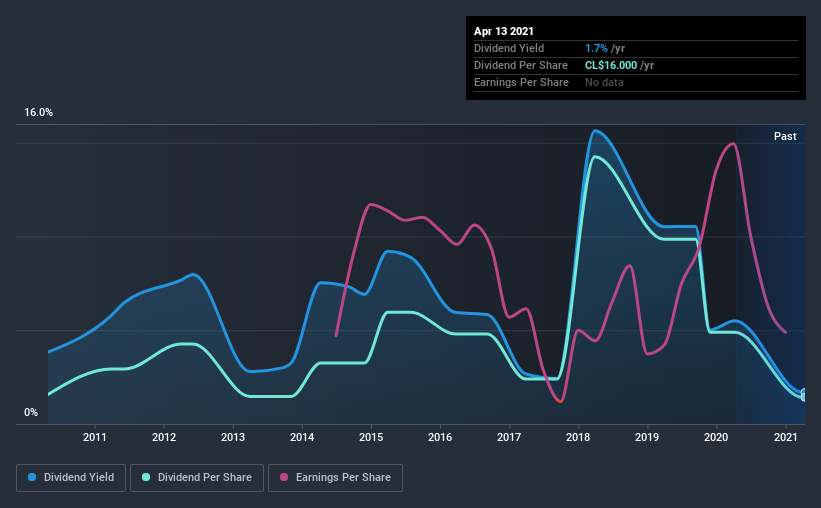821x508 pixels.
Task: Select the 2013 x-axis label
Action: pyautogui.click(x=233, y=437)
